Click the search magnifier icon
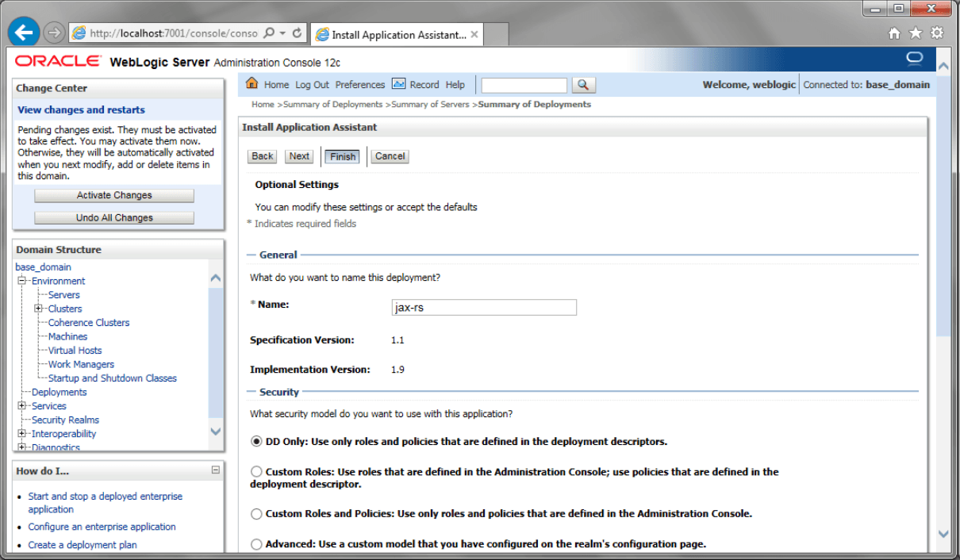Viewport: 960px width, 560px height. (x=584, y=84)
